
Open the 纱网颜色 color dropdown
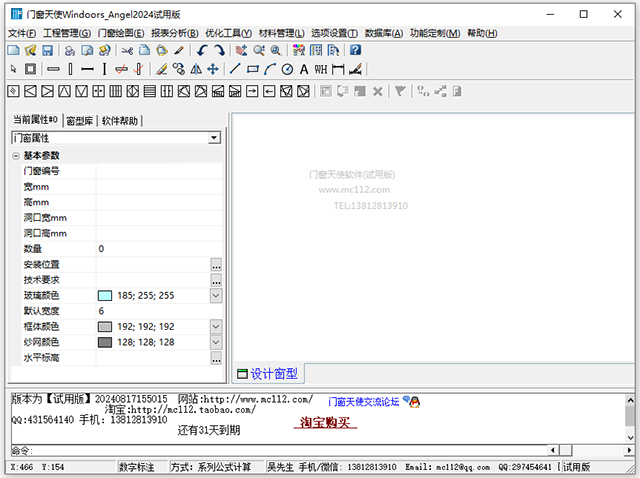tap(216, 342)
